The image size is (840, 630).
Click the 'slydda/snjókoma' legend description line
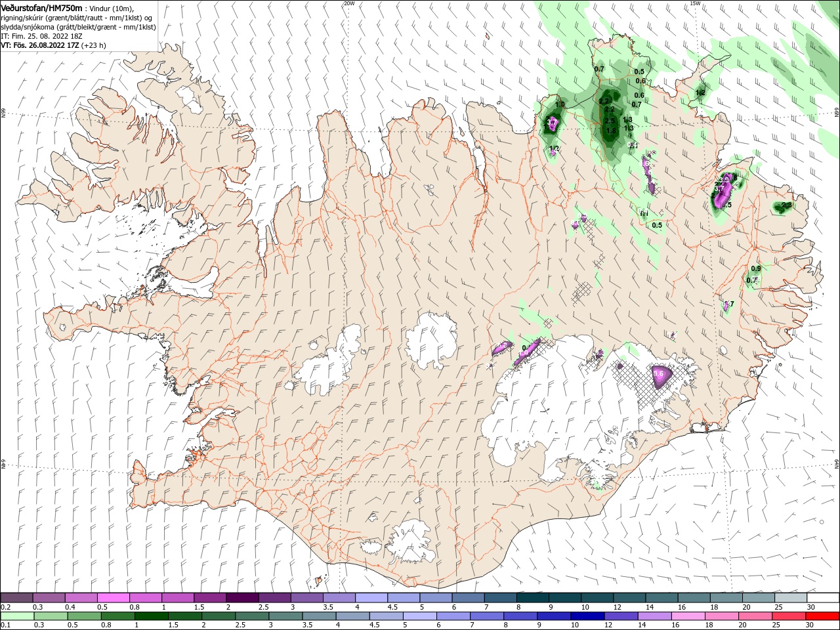[78, 27]
